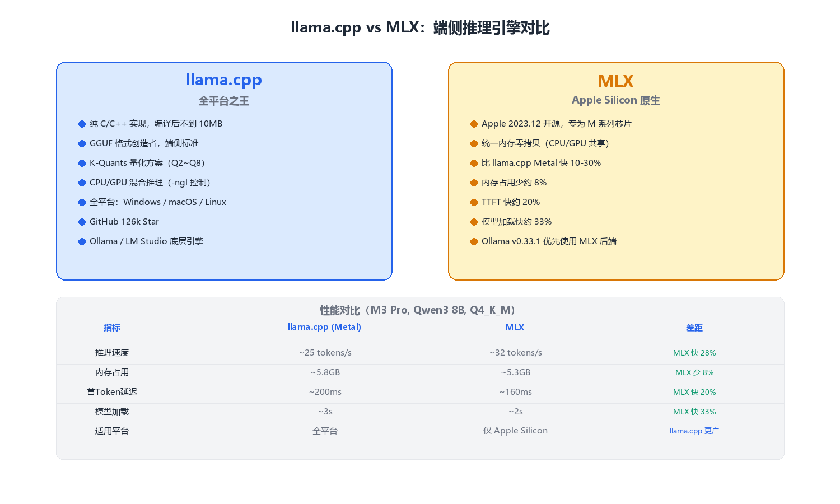
Task: Click the "~2s" cell
Action: click(515, 412)
